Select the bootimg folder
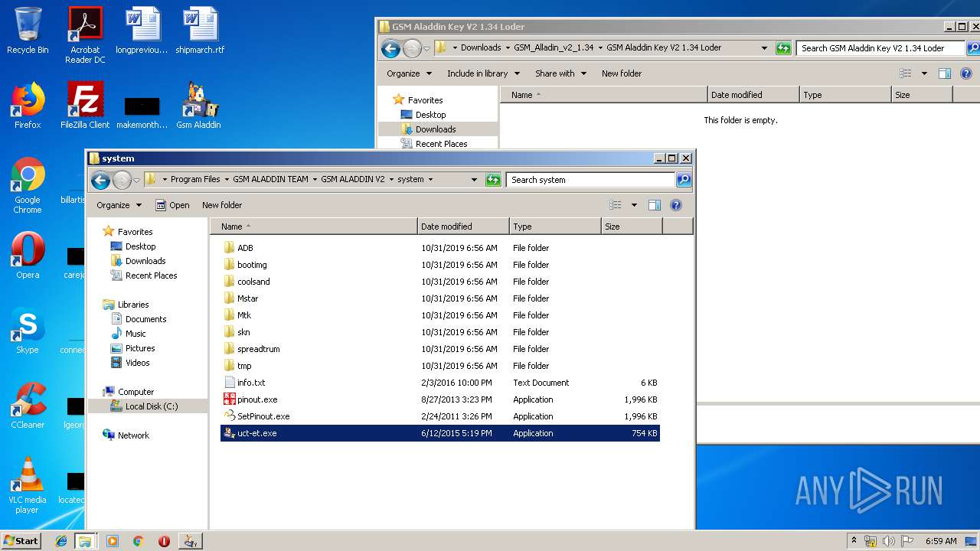Screen dimensions: 980x551 tap(440, 265)
